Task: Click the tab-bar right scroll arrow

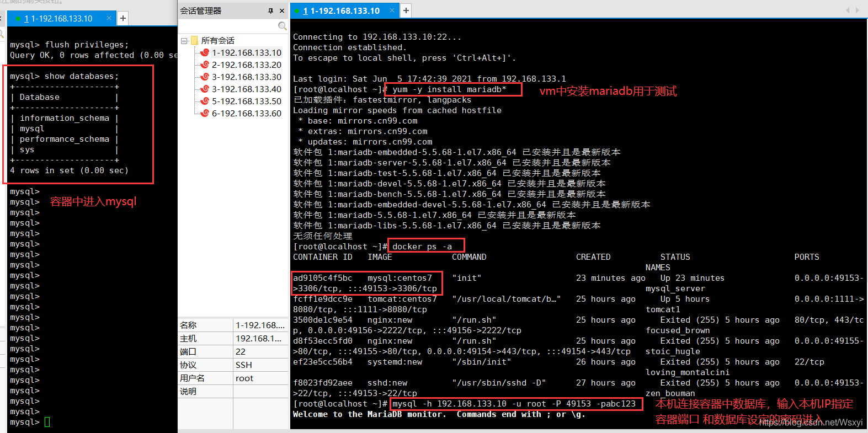Action: coord(857,10)
